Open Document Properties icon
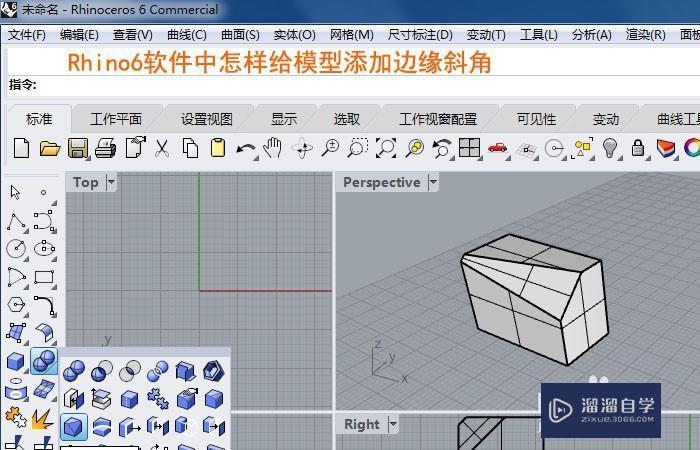Image resolution: width=700 pixels, height=450 pixels. click(135, 147)
